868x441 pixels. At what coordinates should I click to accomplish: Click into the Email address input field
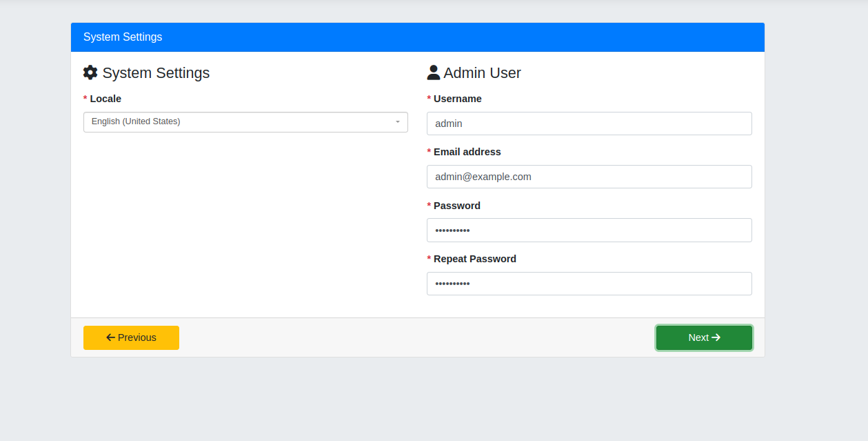point(589,177)
